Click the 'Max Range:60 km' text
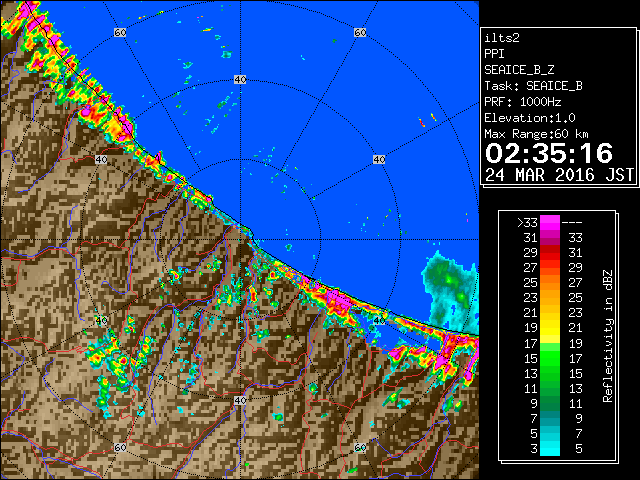The height and width of the screenshot is (480, 640). [x=536, y=134]
